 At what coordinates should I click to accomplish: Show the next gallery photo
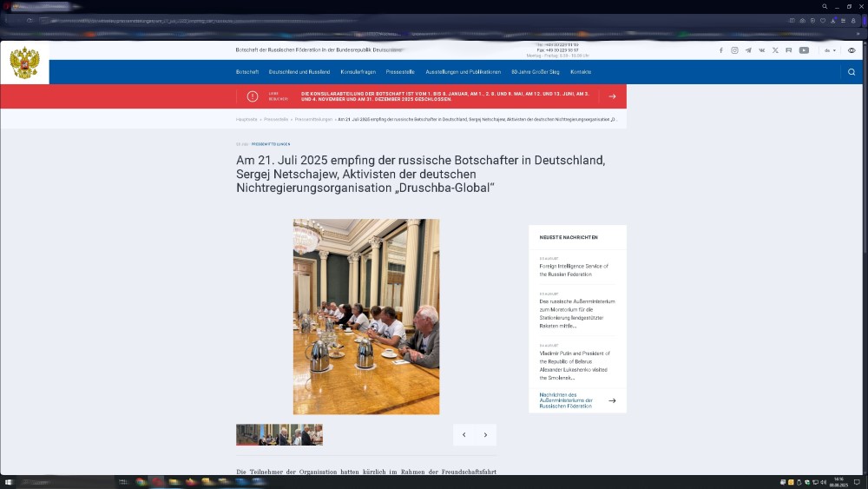click(x=485, y=435)
